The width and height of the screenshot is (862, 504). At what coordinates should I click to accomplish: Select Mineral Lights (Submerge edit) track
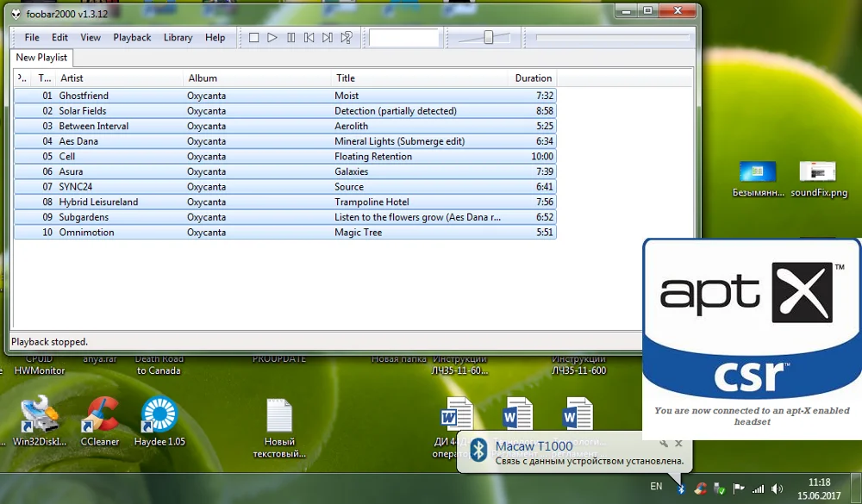pyautogui.click(x=284, y=141)
